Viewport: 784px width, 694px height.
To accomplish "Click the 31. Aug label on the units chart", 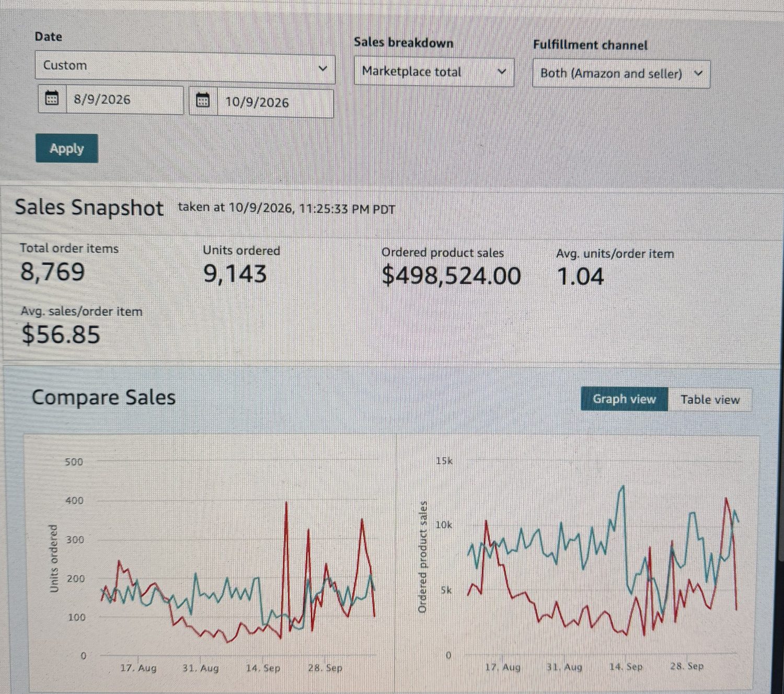I will [200, 668].
